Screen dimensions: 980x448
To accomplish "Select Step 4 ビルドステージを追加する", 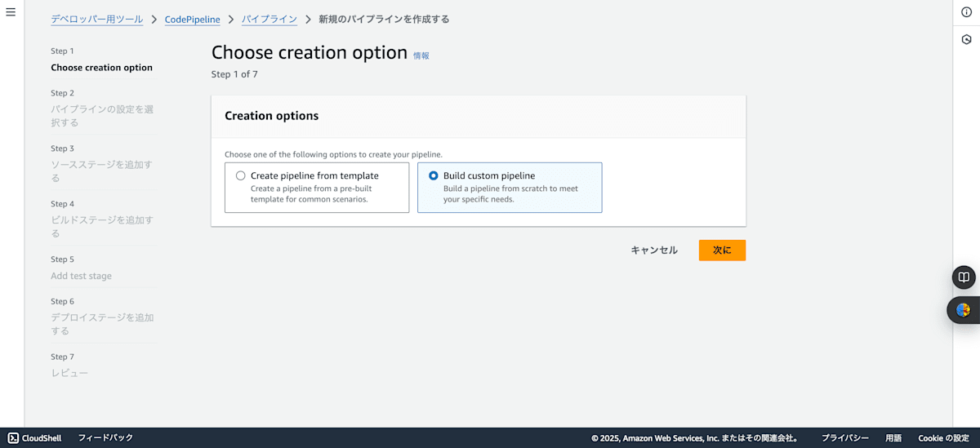I will click(102, 219).
